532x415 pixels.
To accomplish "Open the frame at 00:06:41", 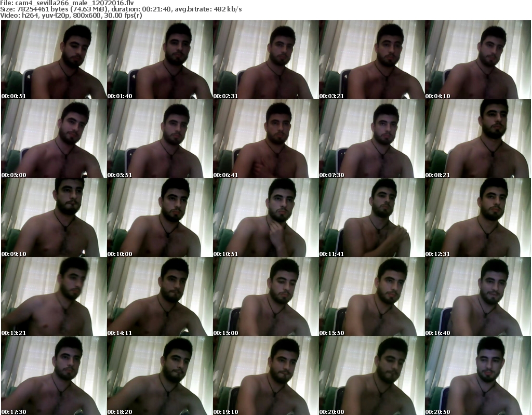I will coord(266,139).
